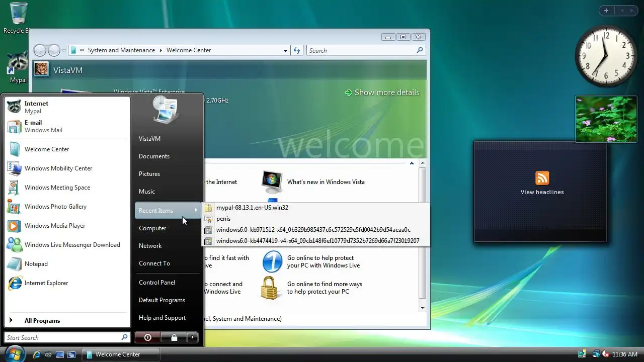Open Internet Explorer from Start menu list
The height and width of the screenshot is (362, 644).
coord(67,283)
